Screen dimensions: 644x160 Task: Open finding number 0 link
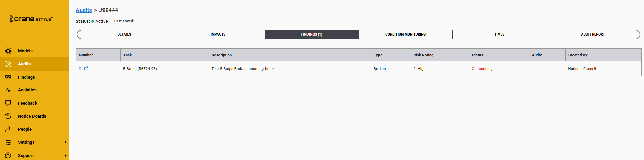[x=80, y=69]
